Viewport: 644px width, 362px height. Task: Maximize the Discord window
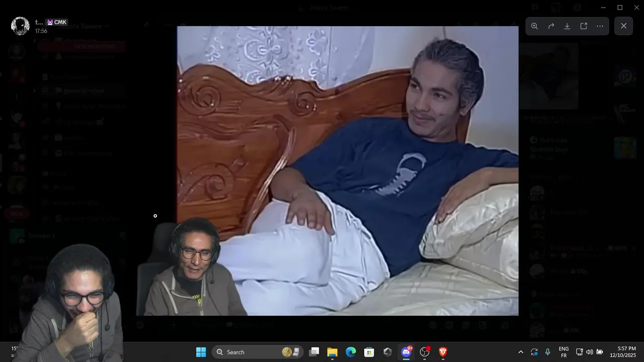point(620,8)
